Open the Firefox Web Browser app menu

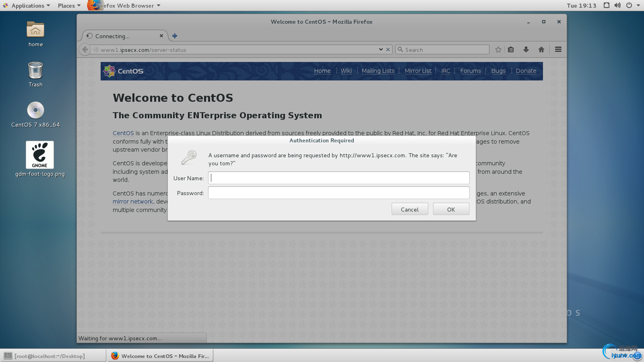[125, 6]
